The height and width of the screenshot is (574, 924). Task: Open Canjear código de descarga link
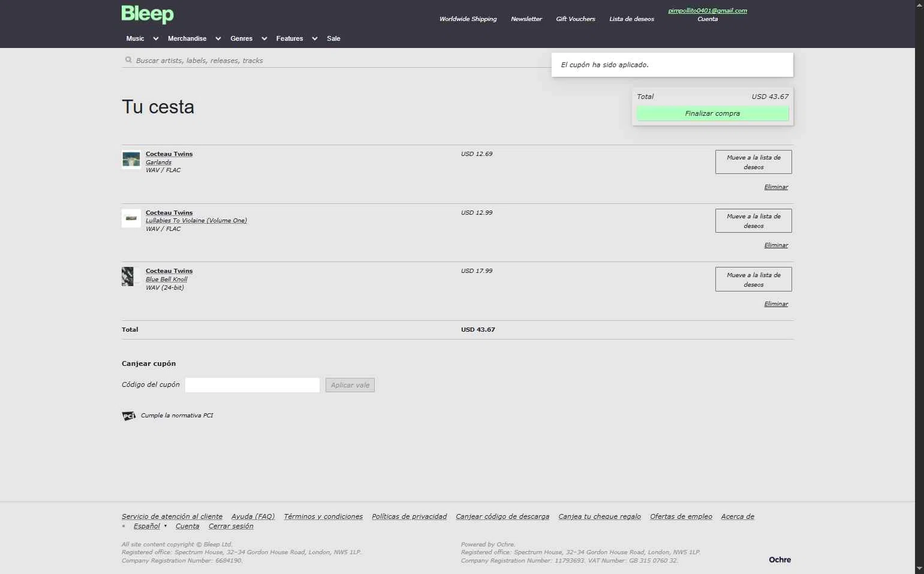tap(502, 516)
